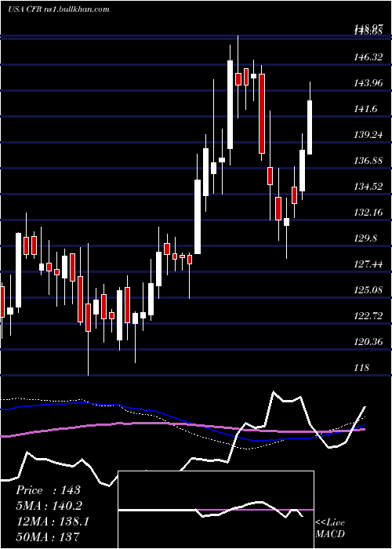The image size is (392, 549).
Task: Click the 125.08 price axis label
Action: 368,290
